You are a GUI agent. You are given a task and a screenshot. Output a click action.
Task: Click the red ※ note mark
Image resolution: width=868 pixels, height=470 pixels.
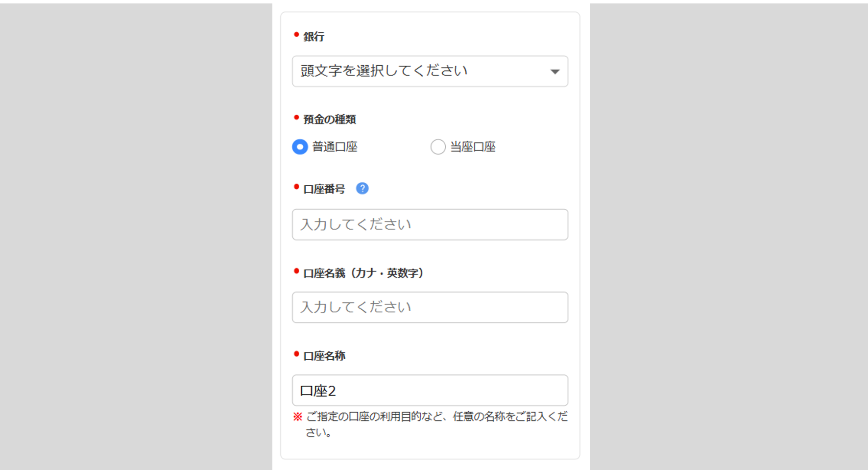(x=298, y=417)
